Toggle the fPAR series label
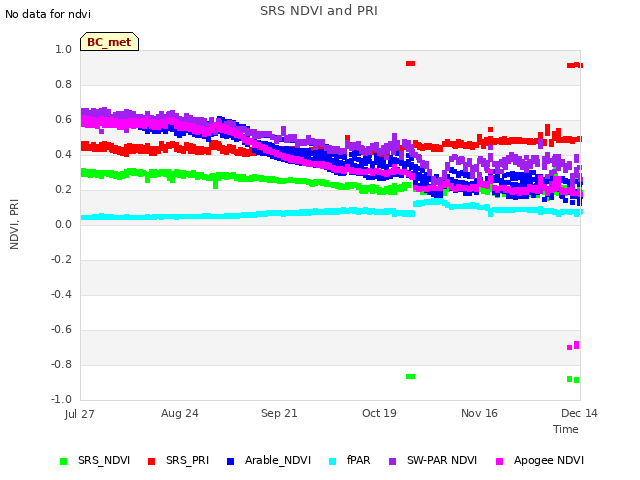The height and width of the screenshot is (480, 640). point(359,460)
